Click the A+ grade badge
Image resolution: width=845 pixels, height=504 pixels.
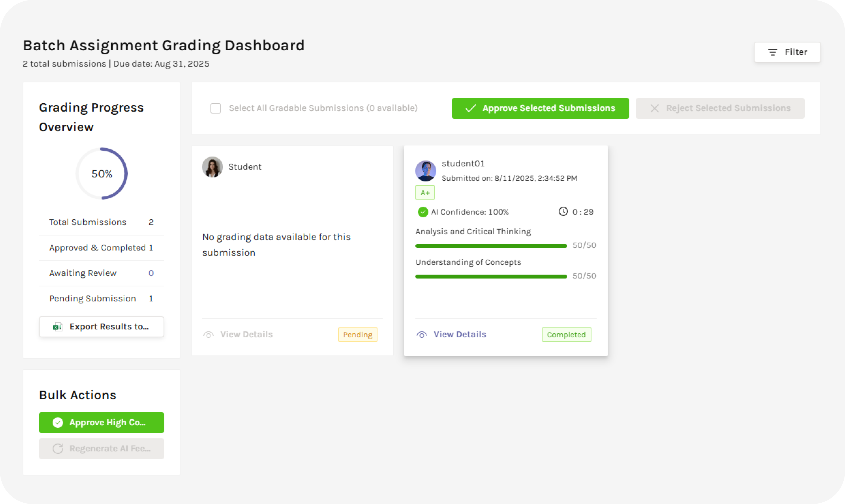click(x=425, y=193)
